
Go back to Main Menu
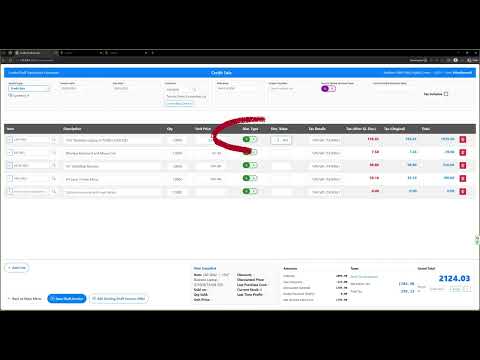(25, 299)
